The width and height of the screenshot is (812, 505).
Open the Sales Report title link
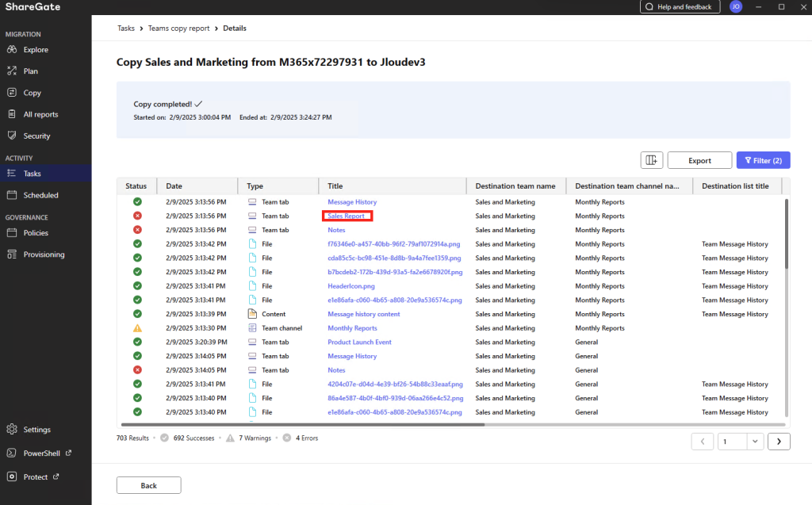point(346,216)
